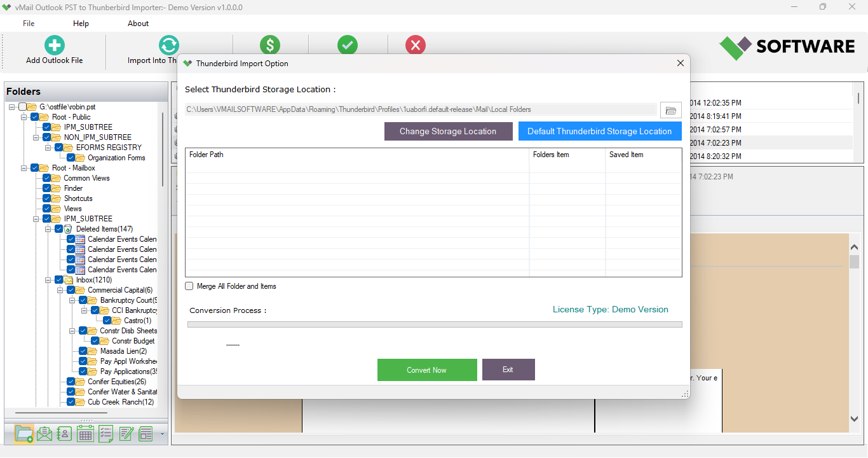Open the bottom toolbar overflow dropdown arrow

coord(163,434)
